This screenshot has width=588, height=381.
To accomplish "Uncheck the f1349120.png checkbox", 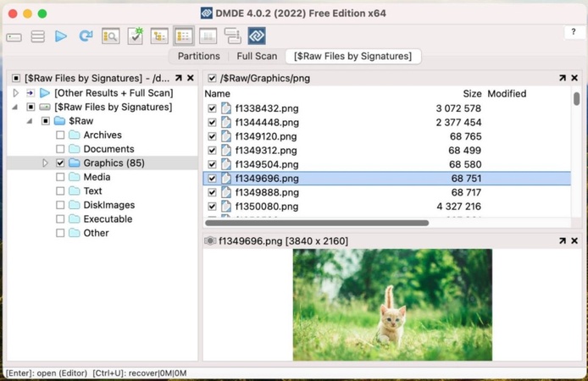I will point(212,136).
